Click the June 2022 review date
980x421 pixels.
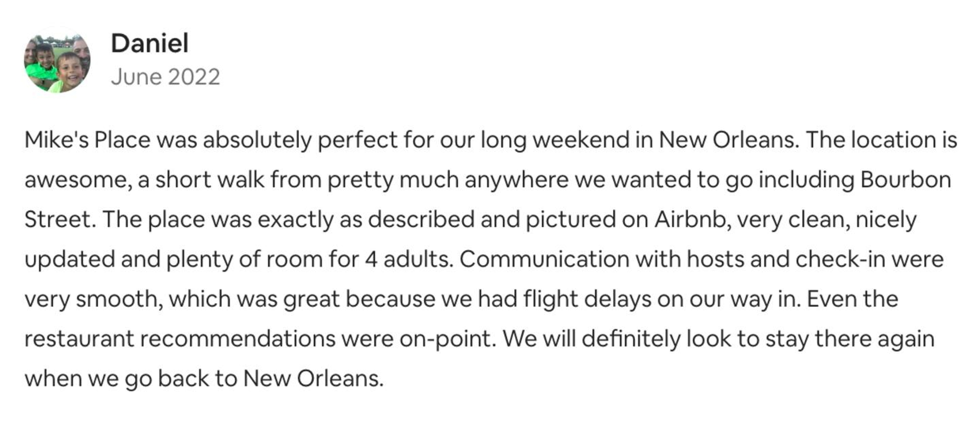pyautogui.click(x=166, y=77)
